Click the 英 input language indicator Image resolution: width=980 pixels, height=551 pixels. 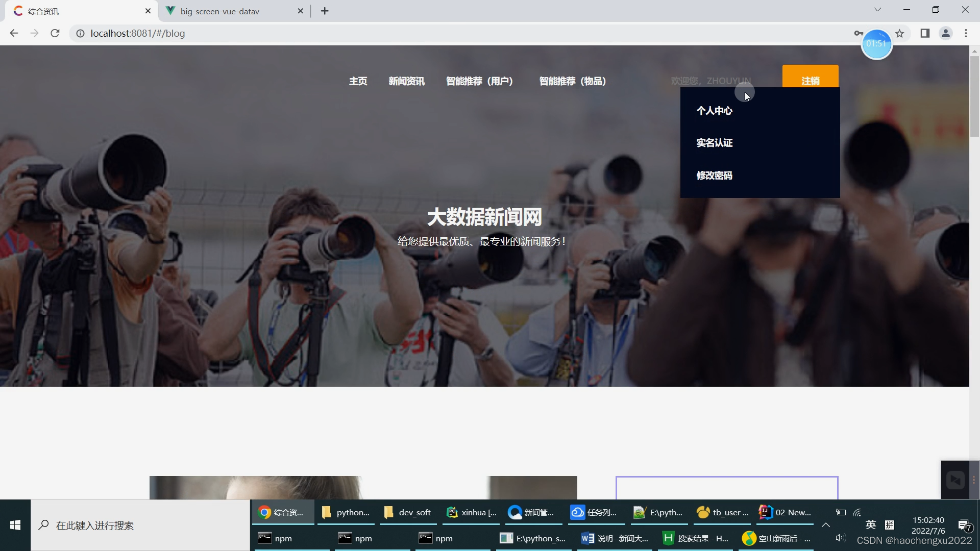[871, 524]
